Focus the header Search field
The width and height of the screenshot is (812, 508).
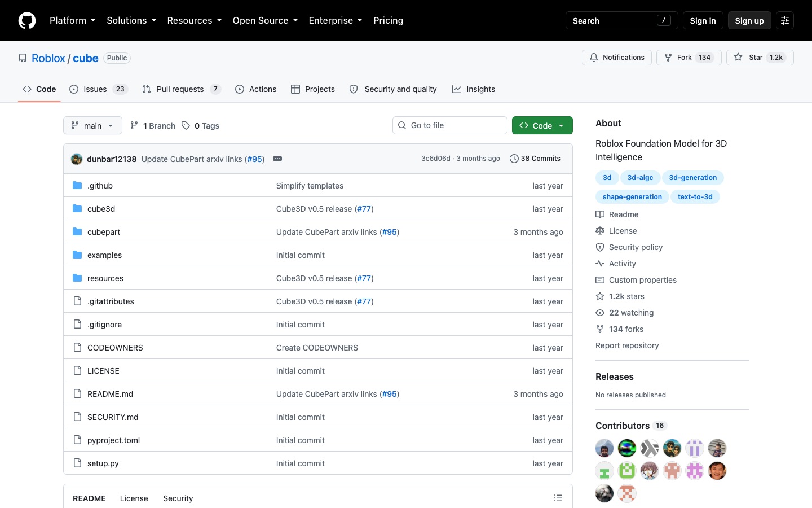coord(621,20)
